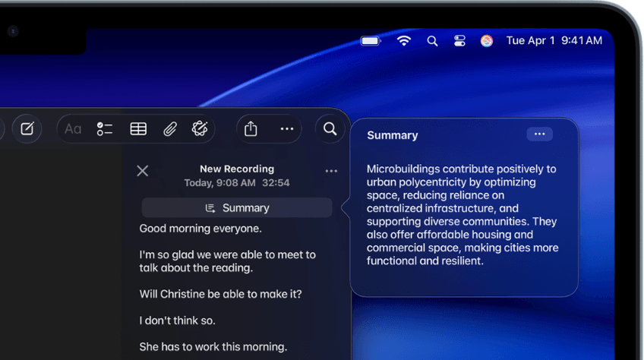Image resolution: width=644 pixels, height=360 pixels.
Task: Open Wi-Fi status menu
Action: (404, 41)
